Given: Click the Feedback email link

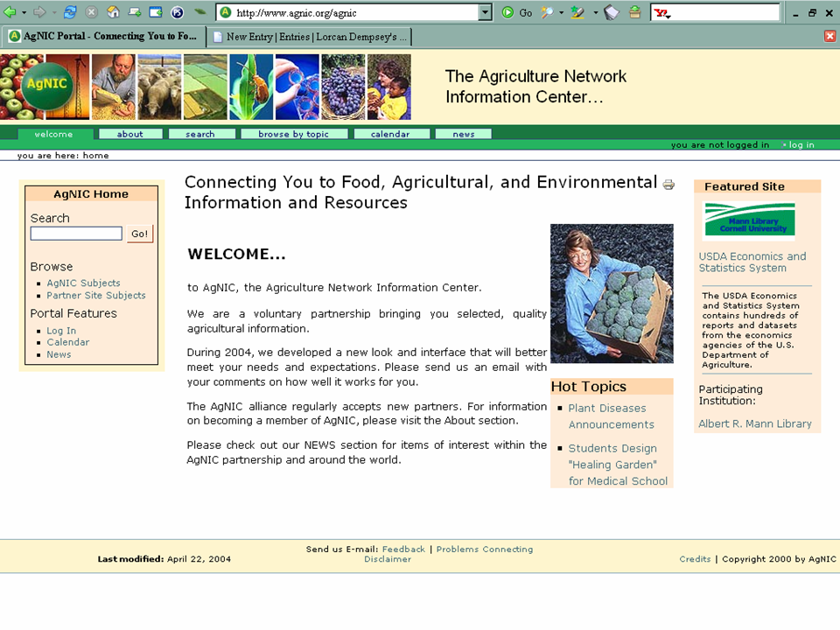Looking at the screenshot, I should [403, 549].
